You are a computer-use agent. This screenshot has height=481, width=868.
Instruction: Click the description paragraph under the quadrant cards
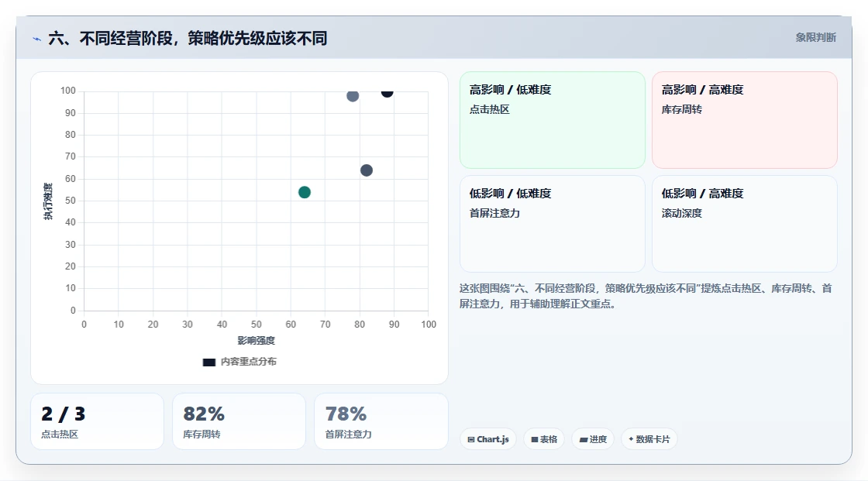pyautogui.click(x=646, y=296)
